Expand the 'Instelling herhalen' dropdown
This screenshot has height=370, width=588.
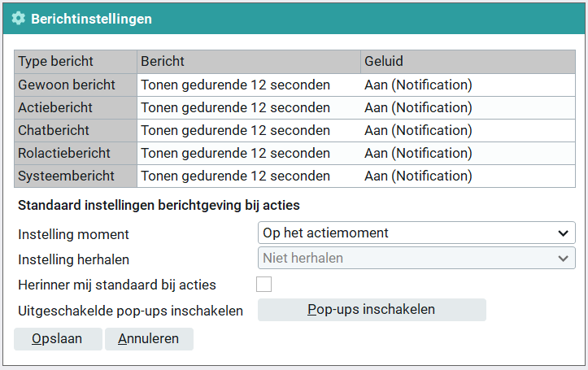click(x=416, y=258)
